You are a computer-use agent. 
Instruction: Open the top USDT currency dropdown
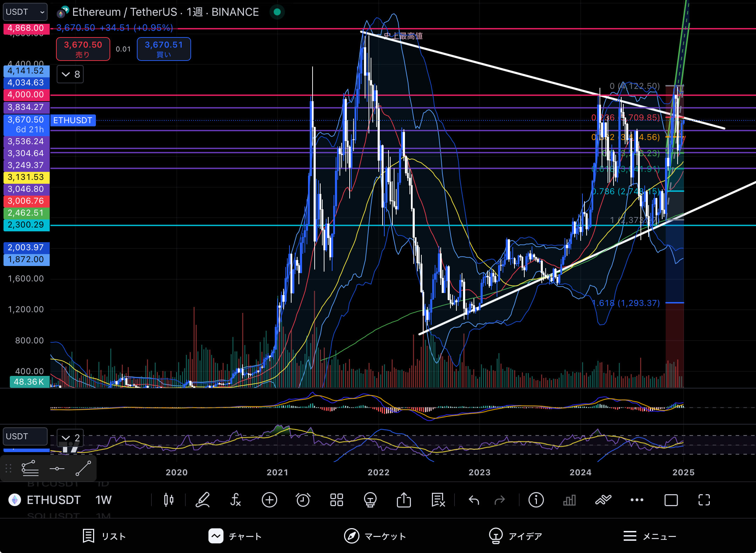pyautogui.click(x=25, y=12)
